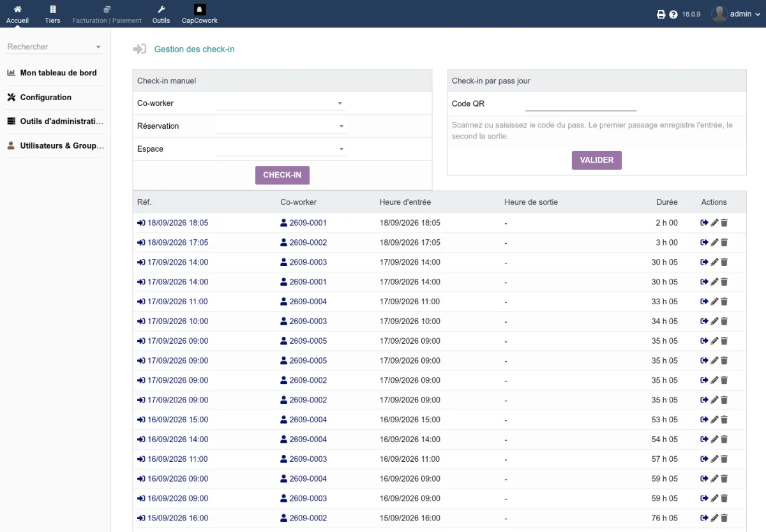Image resolution: width=766 pixels, height=532 pixels.
Task: Click the Gestion des check-in title icon
Action: point(140,49)
